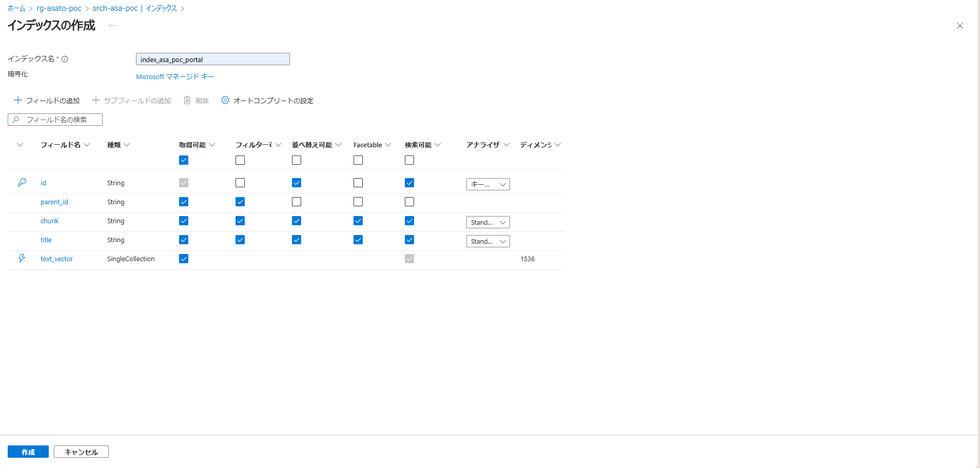Click the key icon beside id field

pos(22,182)
